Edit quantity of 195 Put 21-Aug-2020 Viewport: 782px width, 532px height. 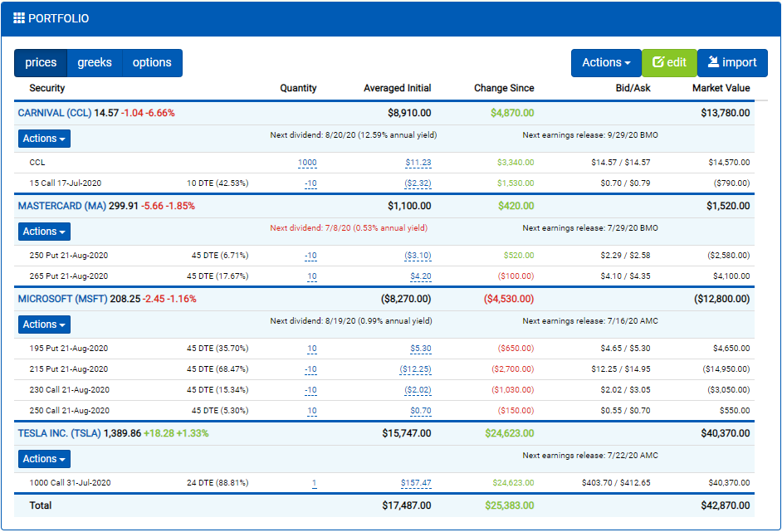point(312,349)
